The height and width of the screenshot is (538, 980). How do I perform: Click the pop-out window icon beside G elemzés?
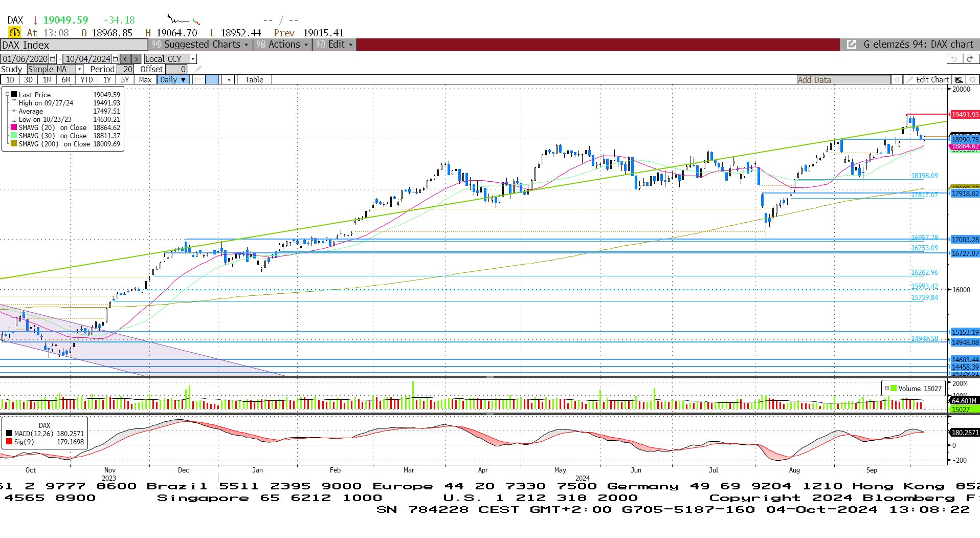click(x=851, y=45)
